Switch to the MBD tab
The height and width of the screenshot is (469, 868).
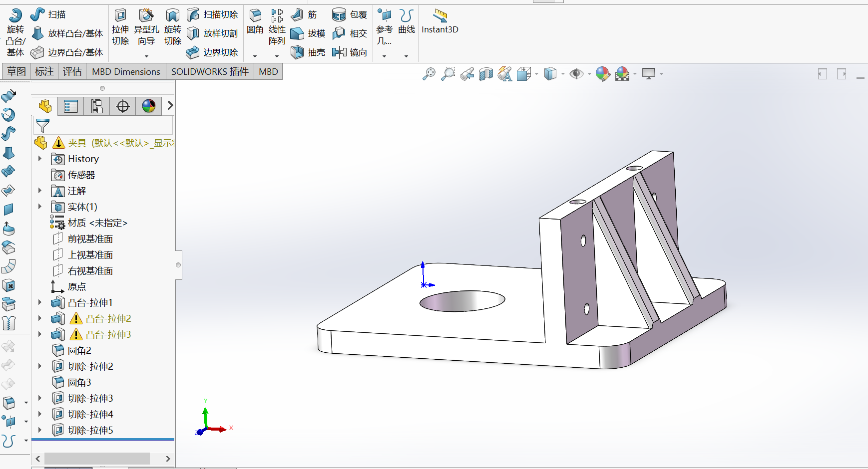[x=269, y=72]
